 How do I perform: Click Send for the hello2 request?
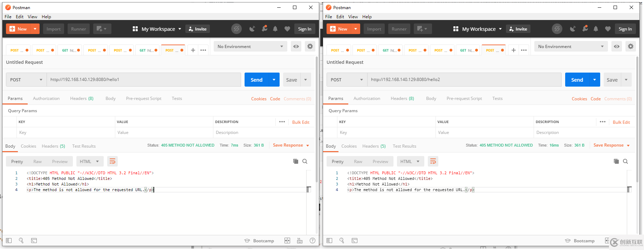click(577, 80)
